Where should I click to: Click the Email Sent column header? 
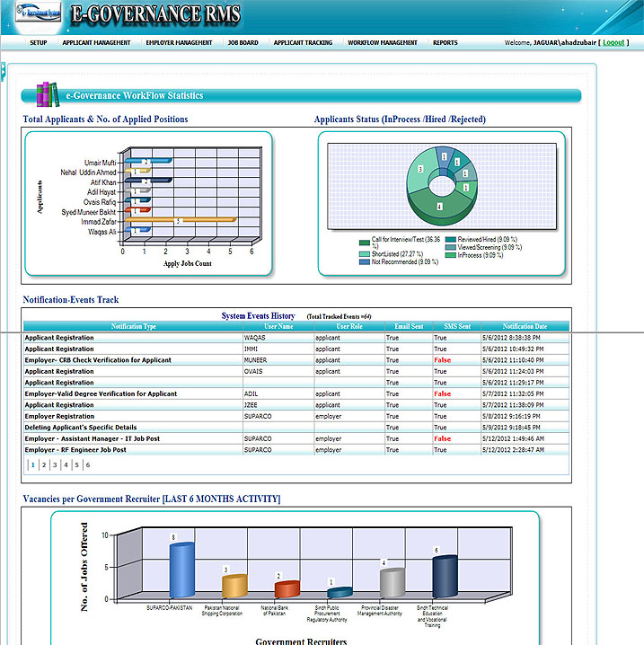[409, 326]
